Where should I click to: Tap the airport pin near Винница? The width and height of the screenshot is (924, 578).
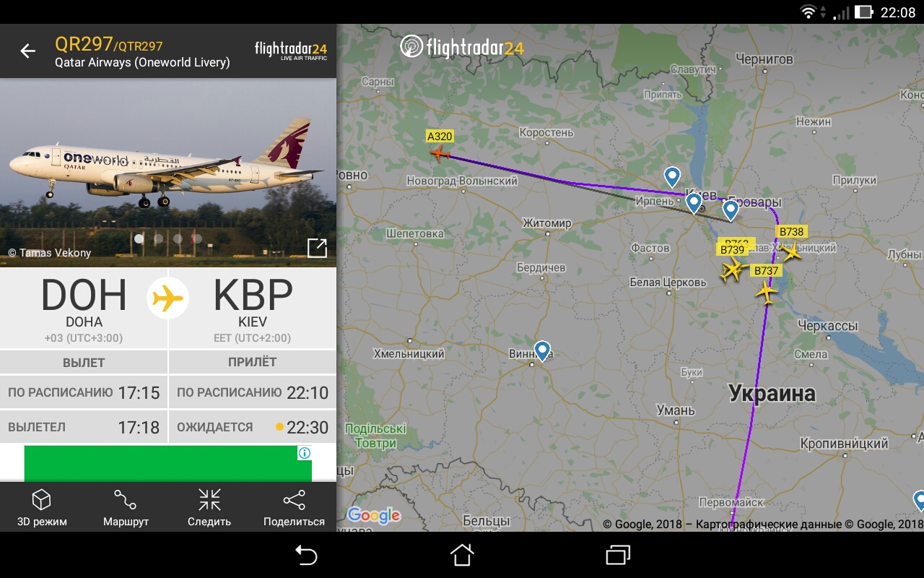(543, 351)
